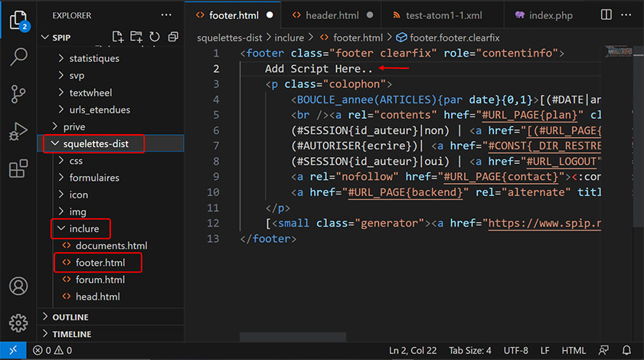Click the unsaved dot on header.html tab
This screenshot has width=644, height=360.
coord(370,15)
